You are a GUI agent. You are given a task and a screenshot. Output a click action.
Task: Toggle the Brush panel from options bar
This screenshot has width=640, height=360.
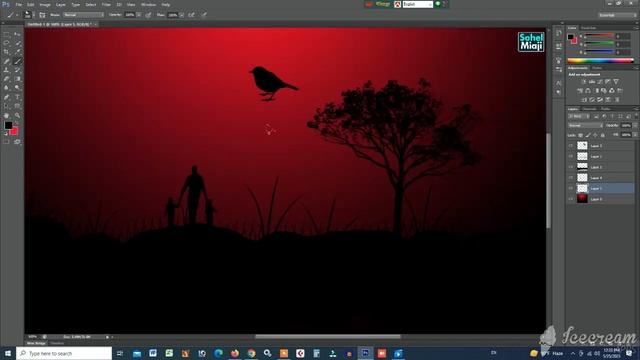(42, 15)
